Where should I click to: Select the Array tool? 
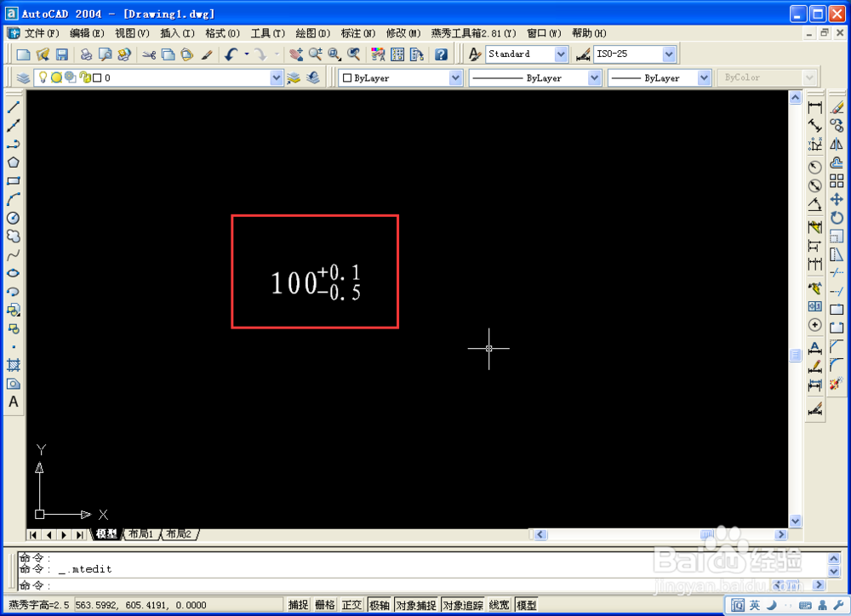tap(837, 180)
